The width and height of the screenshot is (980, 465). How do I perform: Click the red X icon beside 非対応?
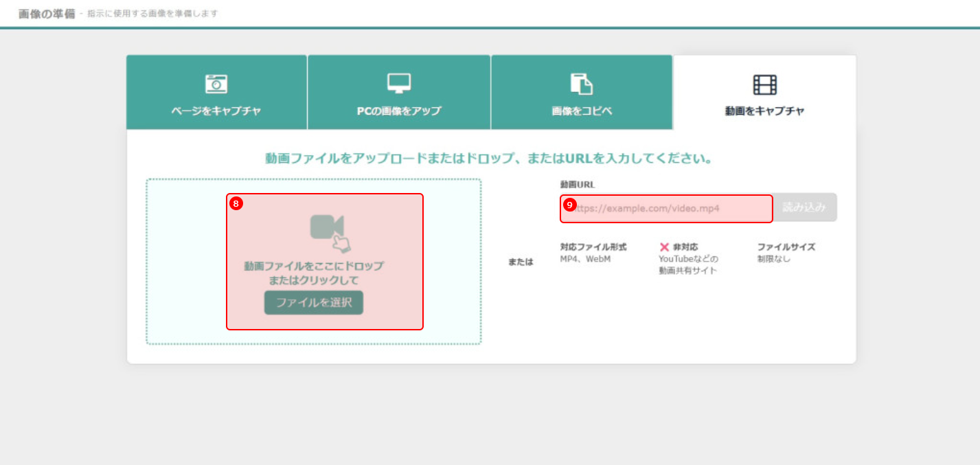coord(664,247)
